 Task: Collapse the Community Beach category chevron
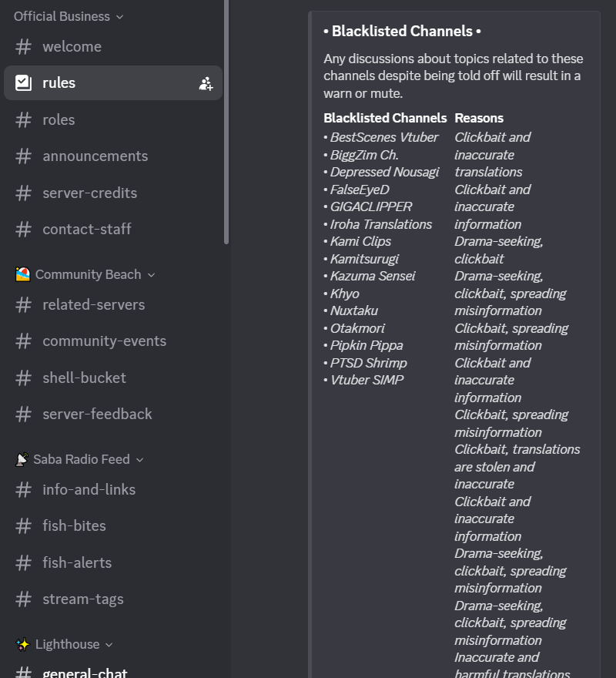tap(151, 275)
